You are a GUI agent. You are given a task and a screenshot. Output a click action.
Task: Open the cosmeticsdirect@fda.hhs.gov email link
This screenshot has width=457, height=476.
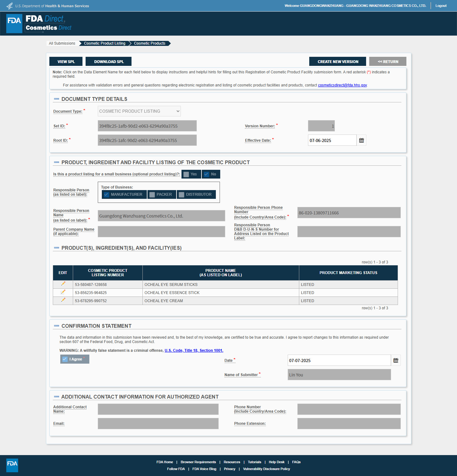point(342,85)
